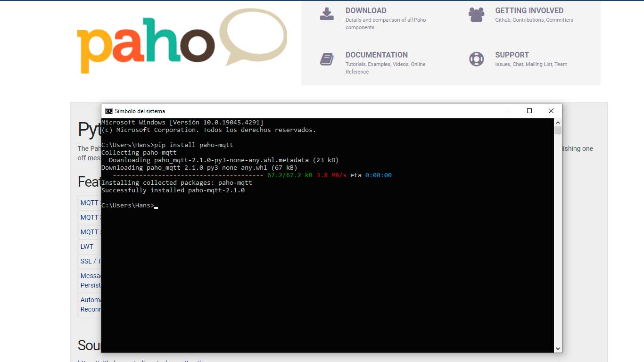The image size is (644, 362).
Task: Click the console scrollbar up arrow
Action: 558,122
